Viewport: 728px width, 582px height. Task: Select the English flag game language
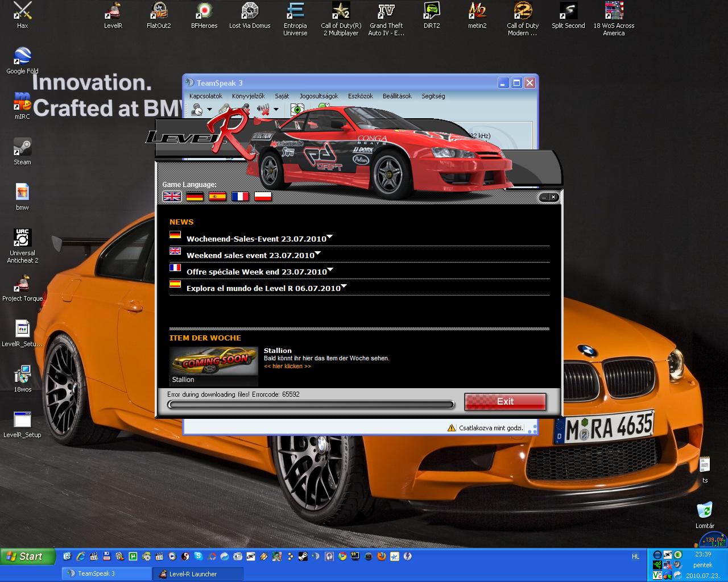(x=172, y=196)
